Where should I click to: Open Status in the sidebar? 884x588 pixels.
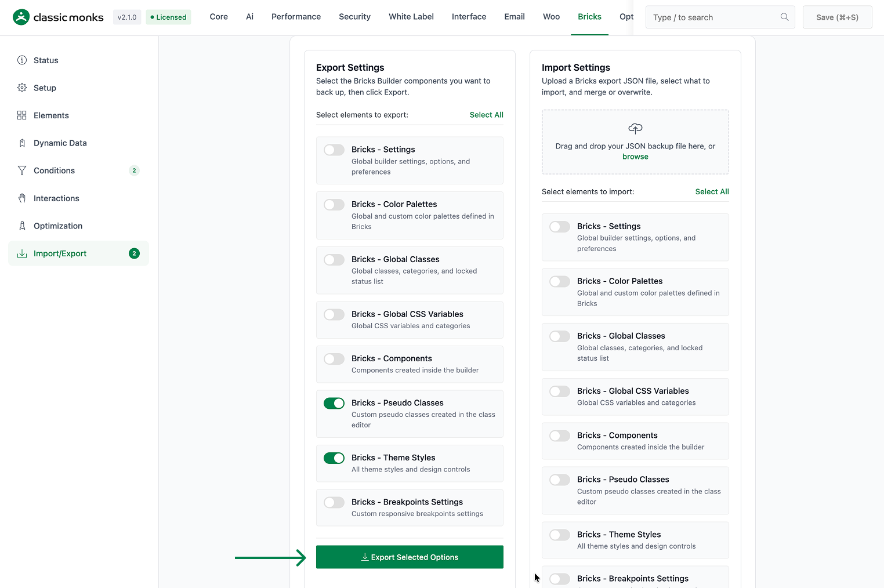coord(78,60)
